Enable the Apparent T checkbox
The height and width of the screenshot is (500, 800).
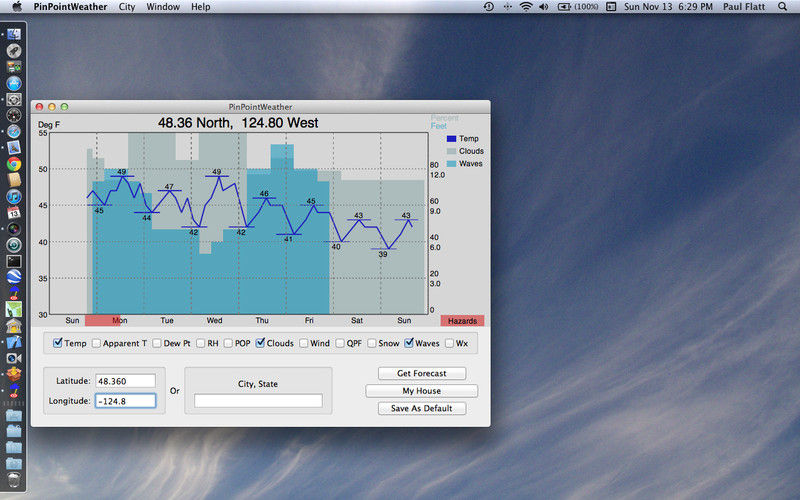click(96, 343)
